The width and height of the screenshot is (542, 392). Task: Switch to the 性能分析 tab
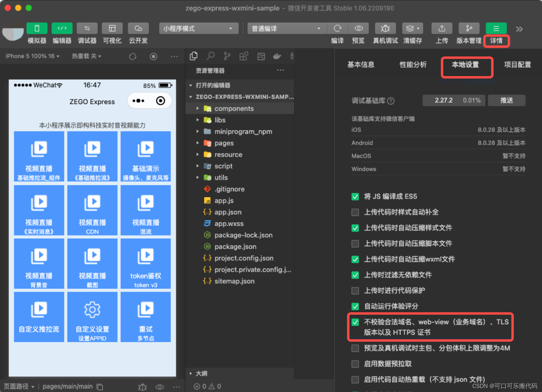[x=413, y=65]
